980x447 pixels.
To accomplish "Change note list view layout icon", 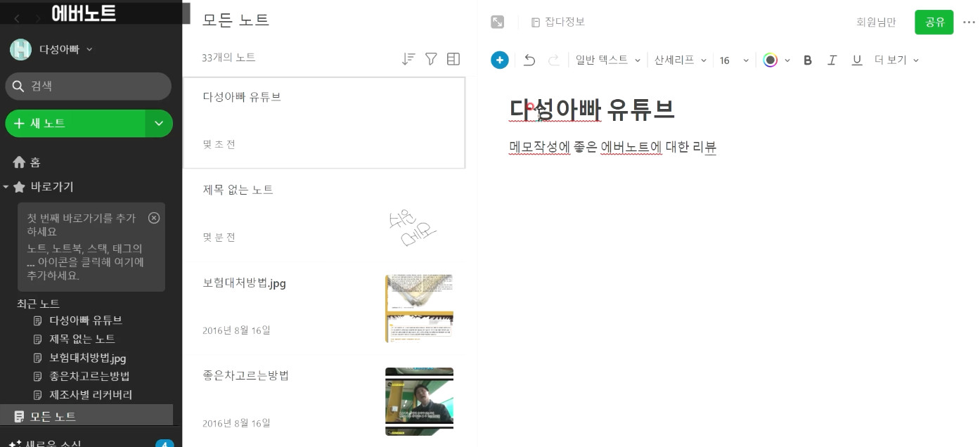I will (453, 59).
